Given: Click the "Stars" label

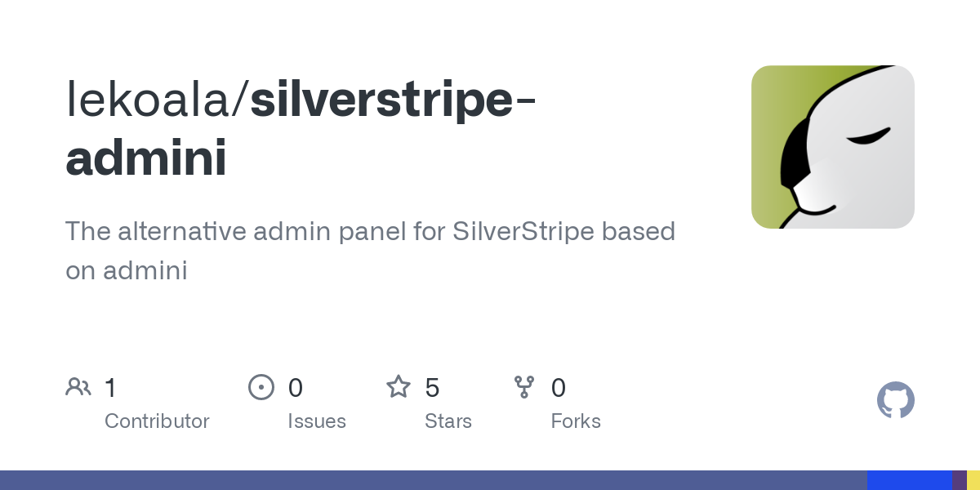Looking at the screenshot, I should tap(448, 421).
